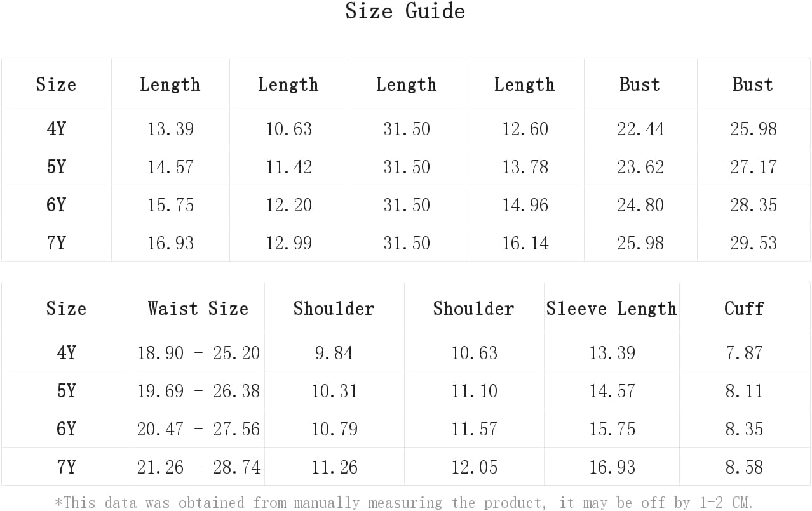Image resolution: width=812 pixels, height=511 pixels.
Task: Click the 7.87 cuff value
Action: (x=744, y=353)
